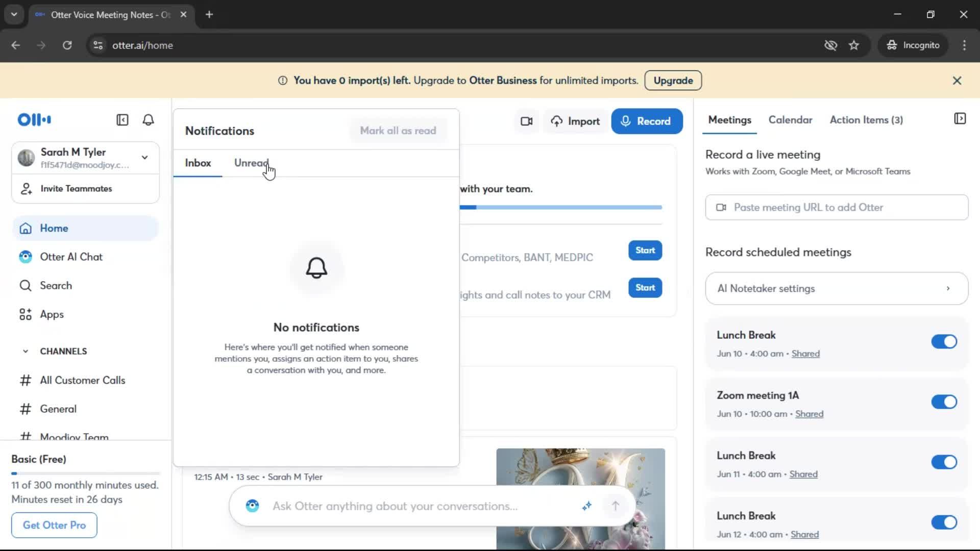The image size is (980, 551).
Task: Open All Customer Calls channel
Action: (x=83, y=380)
